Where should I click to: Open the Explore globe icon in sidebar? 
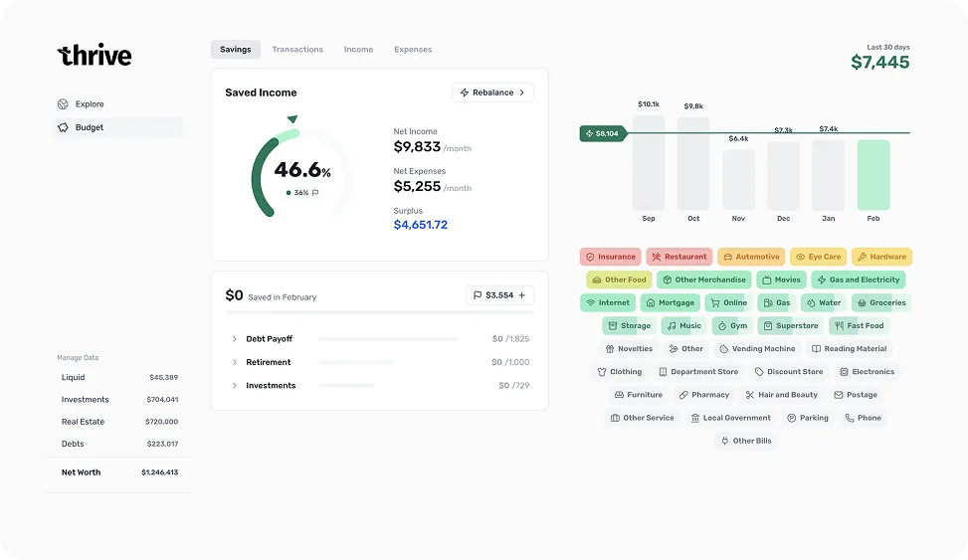pos(63,104)
